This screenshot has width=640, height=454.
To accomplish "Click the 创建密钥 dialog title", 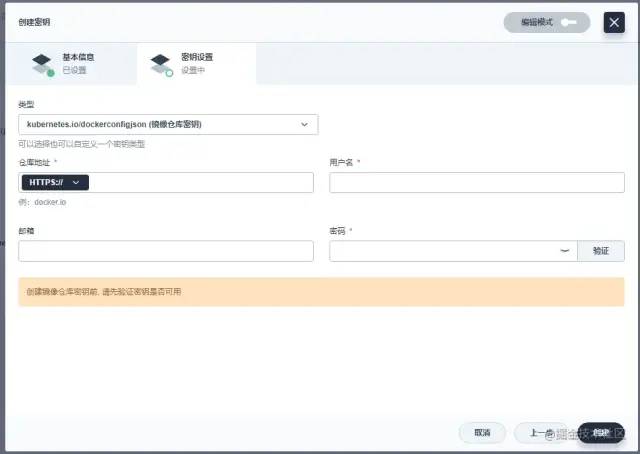I will pos(34,22).
